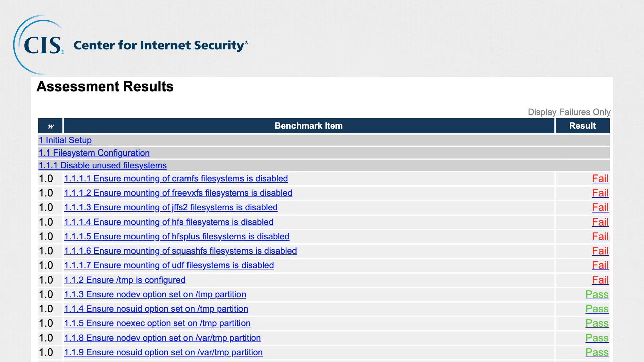Image resolution: width=644 pixels, height=362 pixels.
Task: Open 1.1.5 noexec option on /tmp item
Action: 157,323
